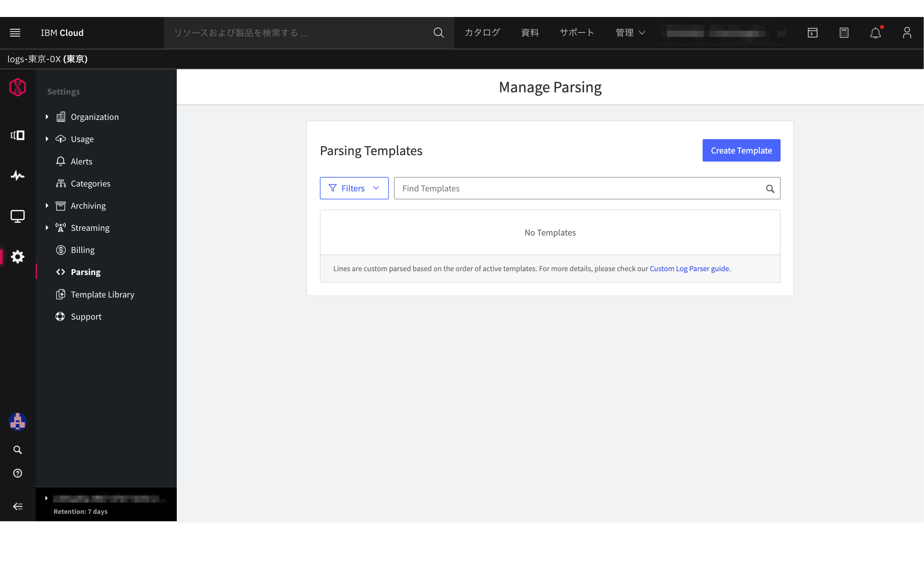Open the Alerts settings page
The image size is (924, 577).
pos(81,162)
